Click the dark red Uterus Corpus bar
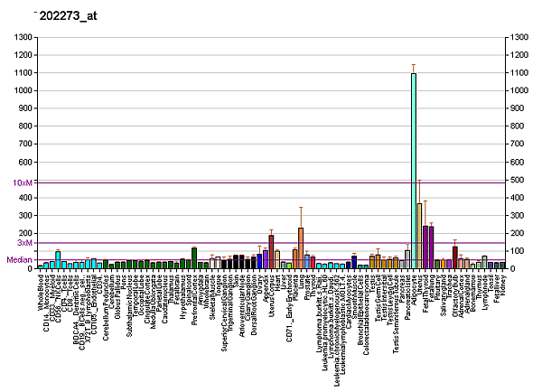This screenshot has width=542, height=392. (271, 252)
